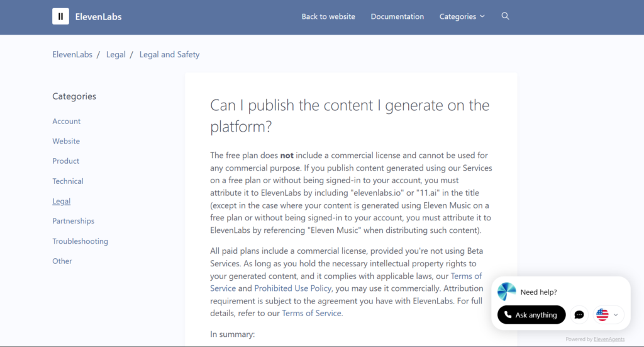Click the chat bubble icon in help widget
Image resolution: width=644 pixels, height=347 pixels.
click(579, 315)
